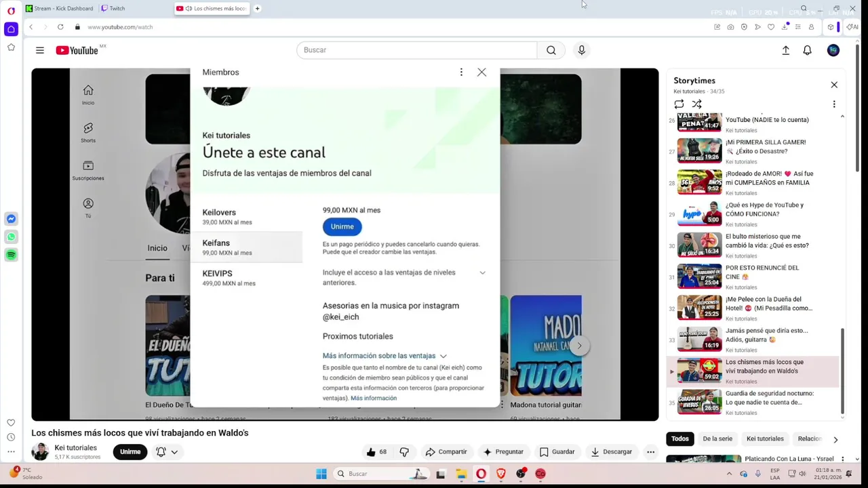
Task: Open the Windows Start menu
Action: pyautogui.click(x=321, y=474)
